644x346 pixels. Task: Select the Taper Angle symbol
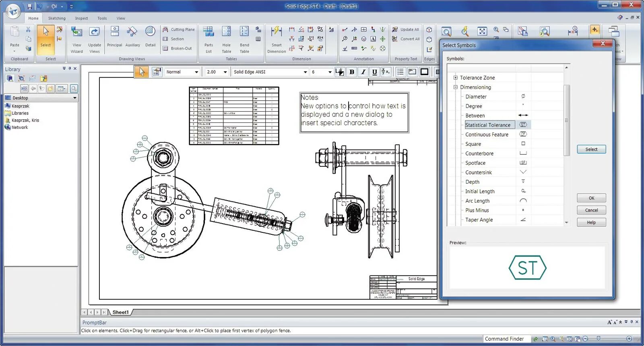479,220
